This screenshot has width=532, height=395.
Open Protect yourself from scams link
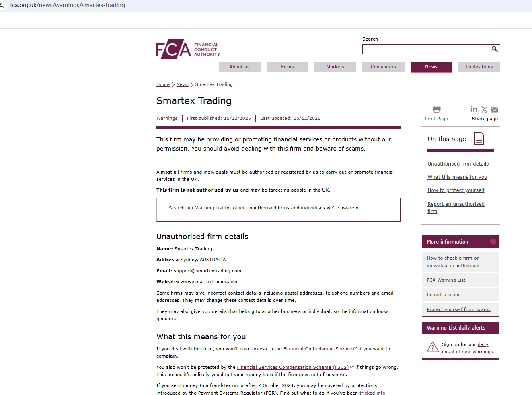pyautogui.click(x=458, y=309)
